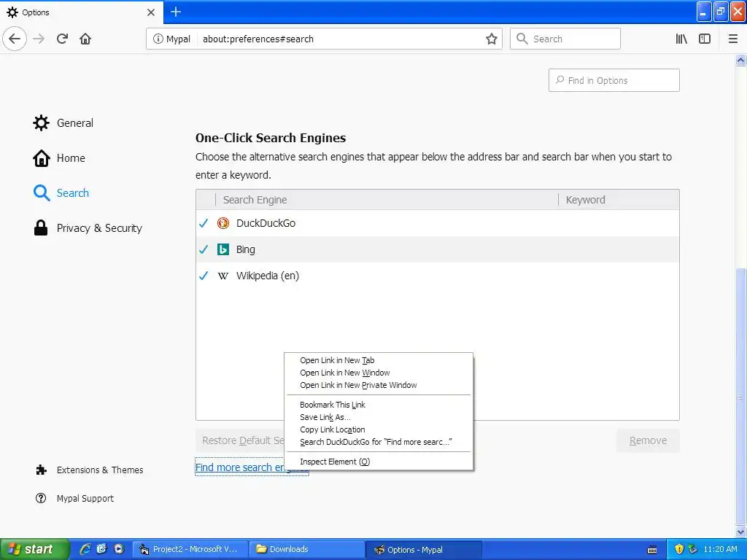Open Mypal Support link
Screen dimensions: 747x560
click(x=75, y=498)
